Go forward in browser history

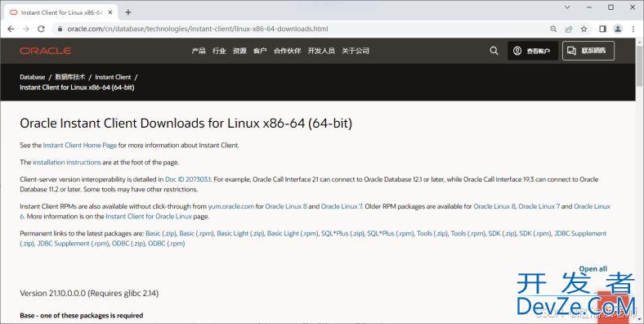point(26,29)
